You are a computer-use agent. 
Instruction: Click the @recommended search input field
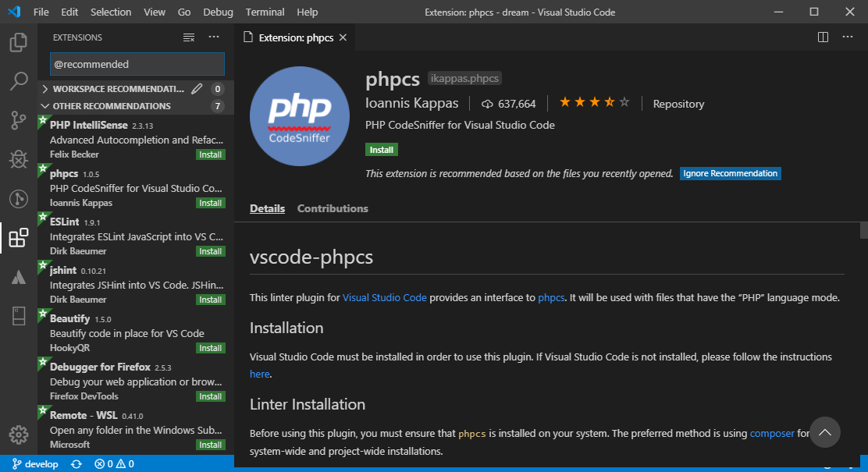pos(137,64)
